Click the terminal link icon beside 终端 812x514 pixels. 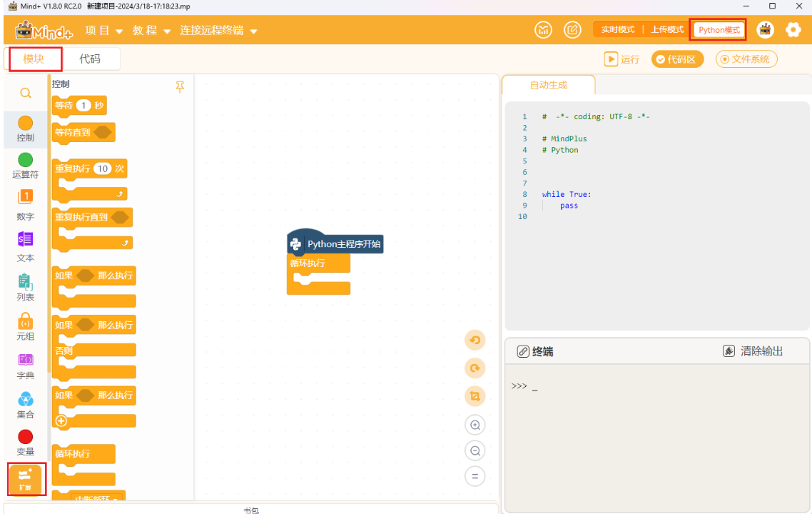click(x=523, y=352)
